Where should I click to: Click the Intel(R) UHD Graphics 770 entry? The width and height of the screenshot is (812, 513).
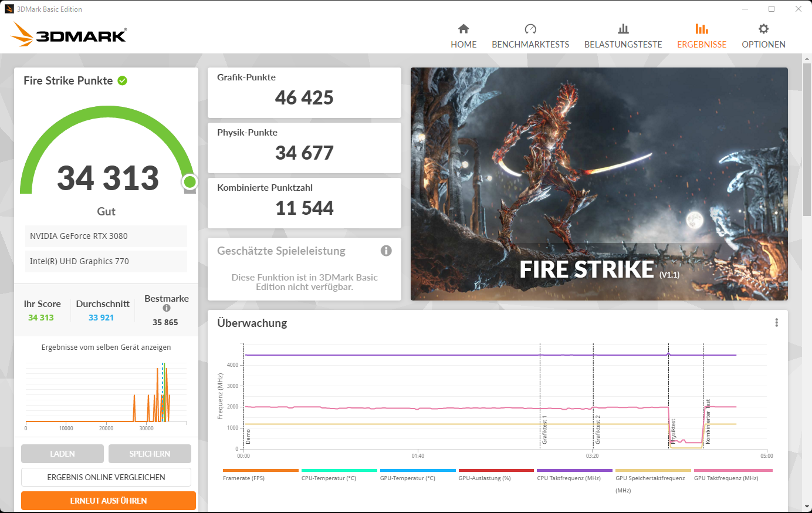[106, 261]
